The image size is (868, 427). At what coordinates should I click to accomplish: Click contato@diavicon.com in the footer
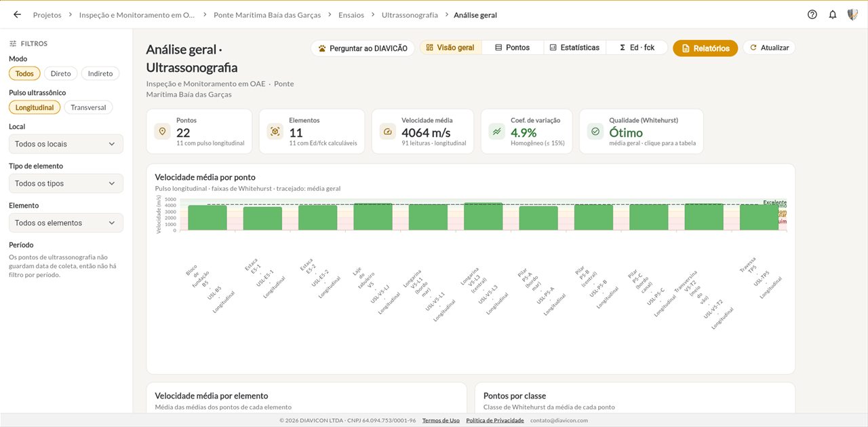point(559,420)
